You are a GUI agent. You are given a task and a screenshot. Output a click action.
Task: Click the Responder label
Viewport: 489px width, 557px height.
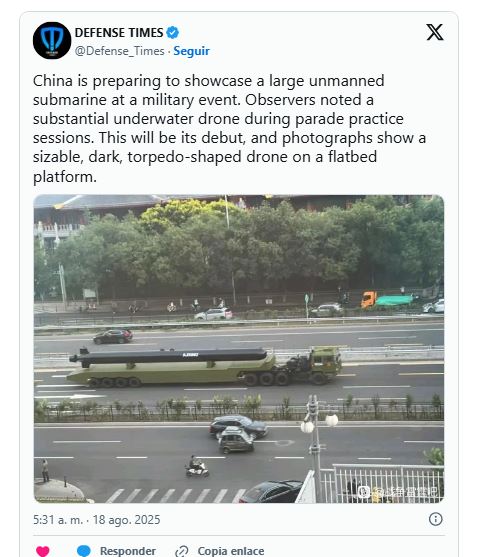128,551
